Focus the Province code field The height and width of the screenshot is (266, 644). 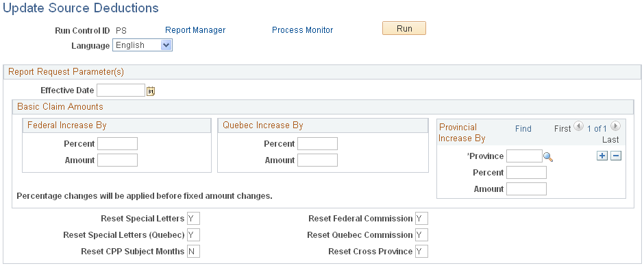[525, 156]
